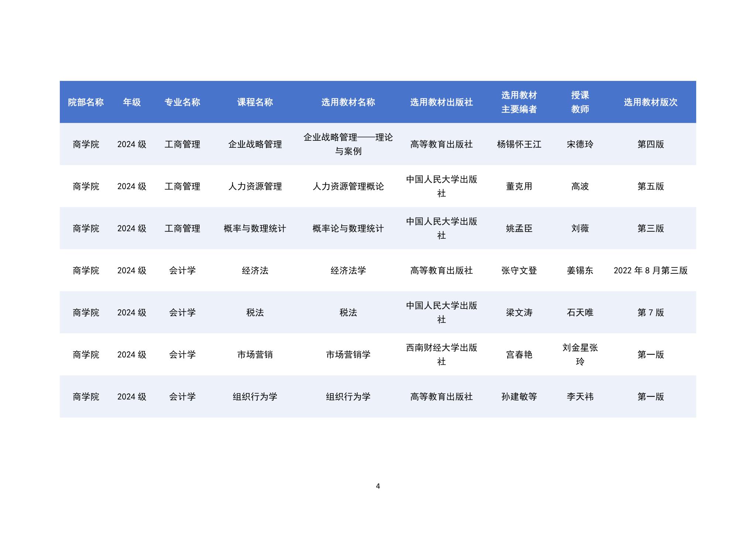
Task: Click page number 4 at bottom
Action: tap(378, 486)
